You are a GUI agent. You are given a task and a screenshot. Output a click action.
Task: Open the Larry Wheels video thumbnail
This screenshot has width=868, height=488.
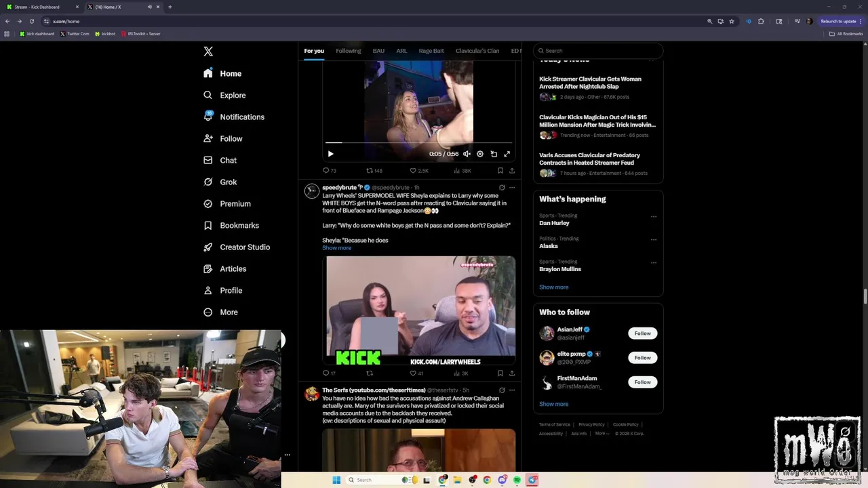tap(419, 310)
